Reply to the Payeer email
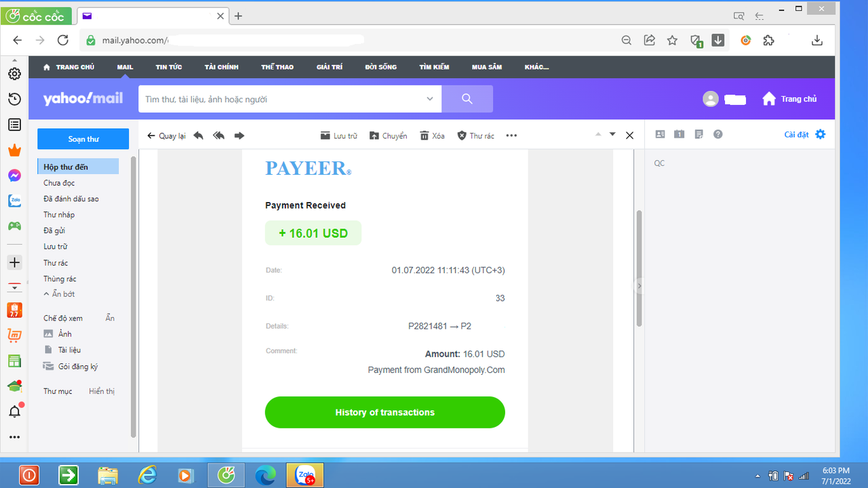This screenshot has width=868, height=488. pyautogui.click(x=198, y=136)
